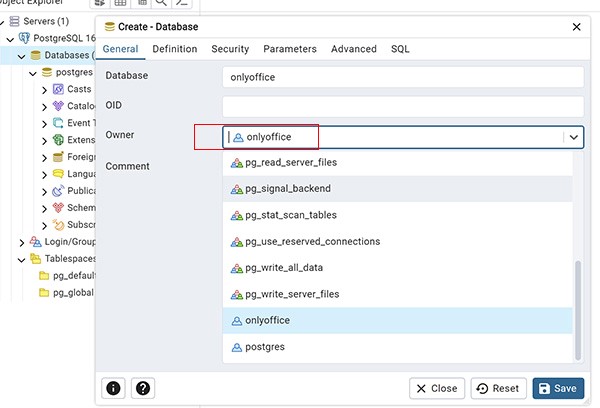This screenshot has height=408, width=600.
Task: Pick pg_write_server_files role option
Action: (x=397, y=294)
